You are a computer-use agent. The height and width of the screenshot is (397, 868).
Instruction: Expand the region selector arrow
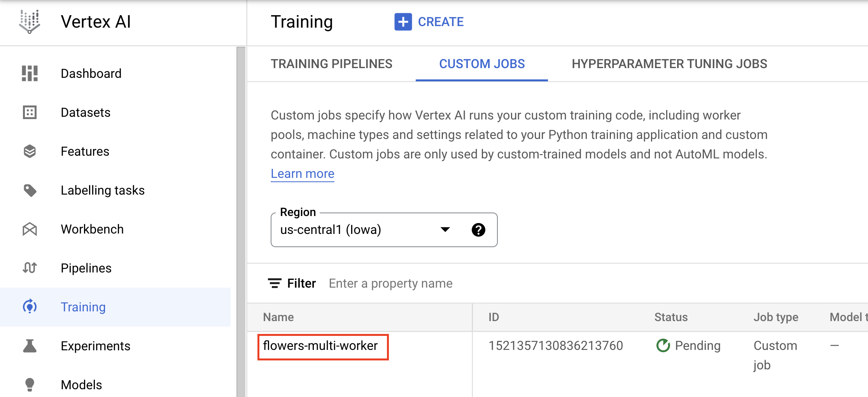tap(446, 230)
